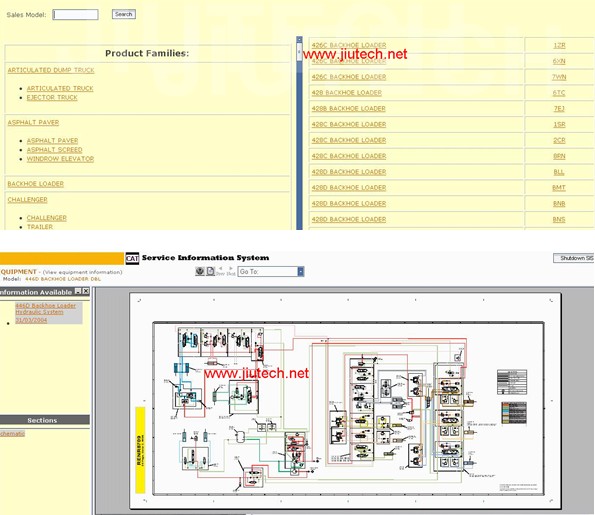595x515 pixels.
Task: Go to previous document with Prev arrow
Action: tap(220, 271)
